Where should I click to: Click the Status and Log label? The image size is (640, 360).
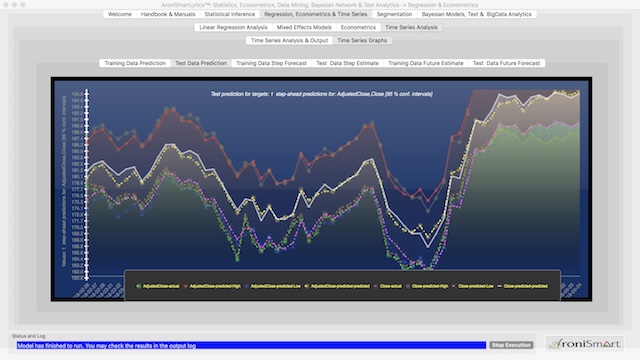click(29, 336)
